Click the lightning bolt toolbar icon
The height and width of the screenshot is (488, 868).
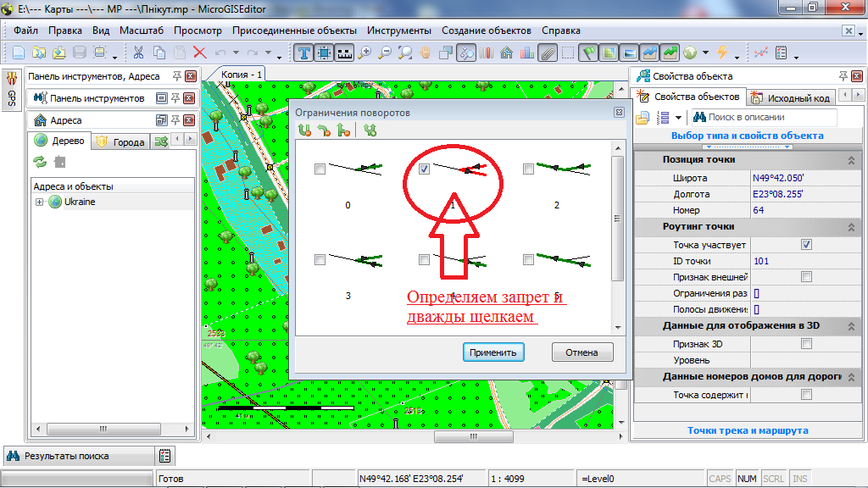tap(722, 53)
